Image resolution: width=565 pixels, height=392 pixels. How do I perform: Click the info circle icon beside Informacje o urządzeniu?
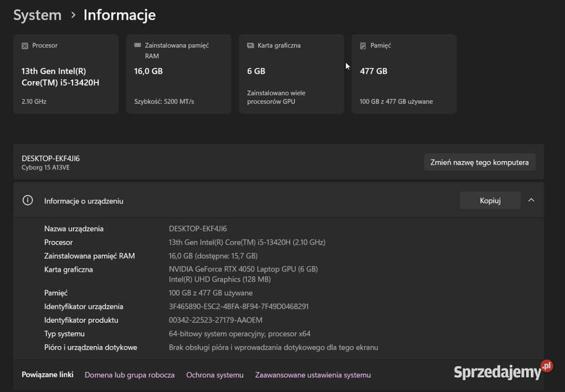tap(28, 200)
